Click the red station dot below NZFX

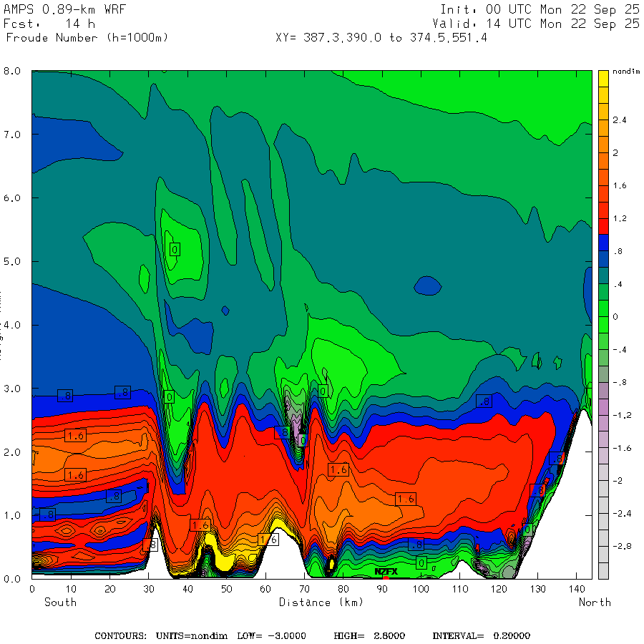point(386,578)
